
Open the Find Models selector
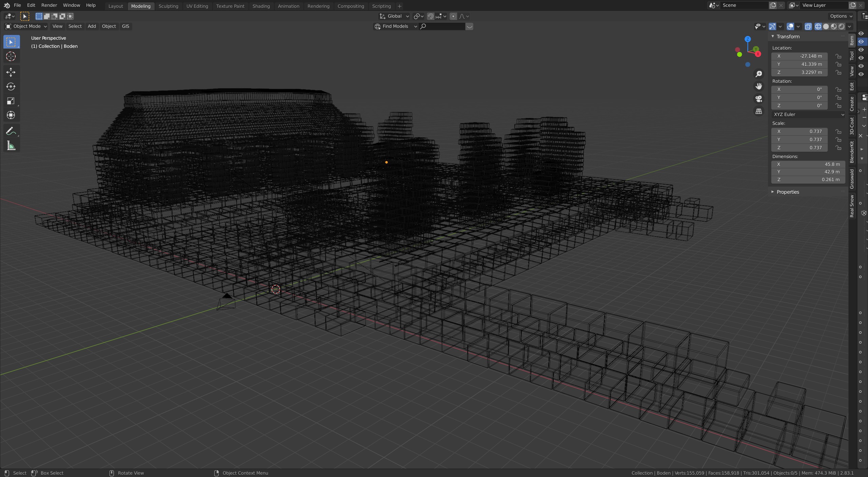pyautogui.click(x=395, y=26)
